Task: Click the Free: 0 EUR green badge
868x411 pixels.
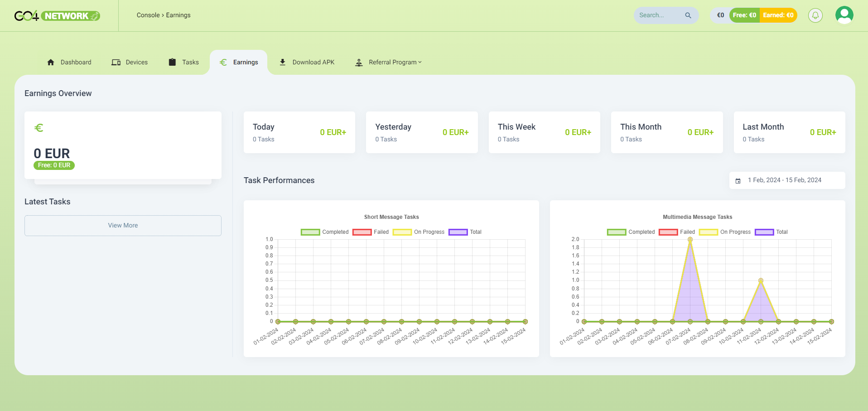Action: coord(54,165)
